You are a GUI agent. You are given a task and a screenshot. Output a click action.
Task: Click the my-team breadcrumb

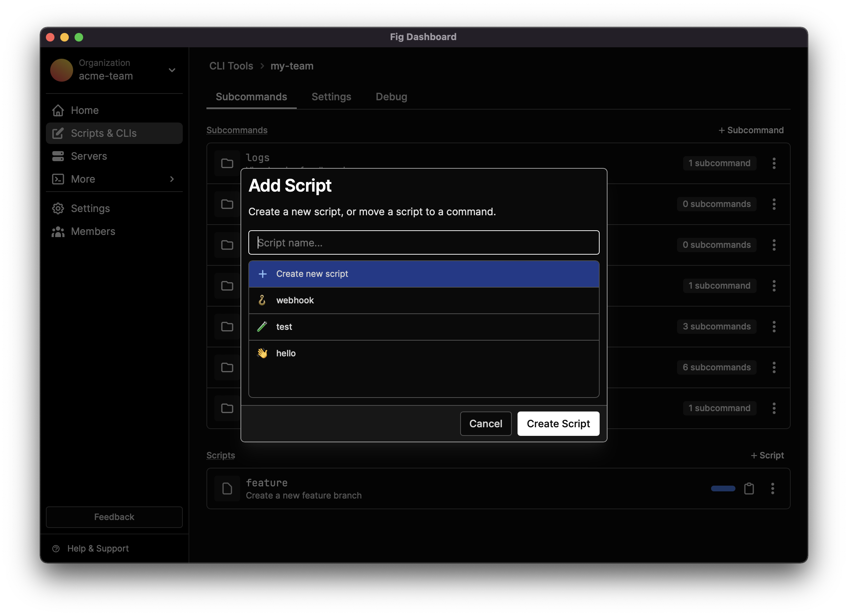(x=292, y=66)
